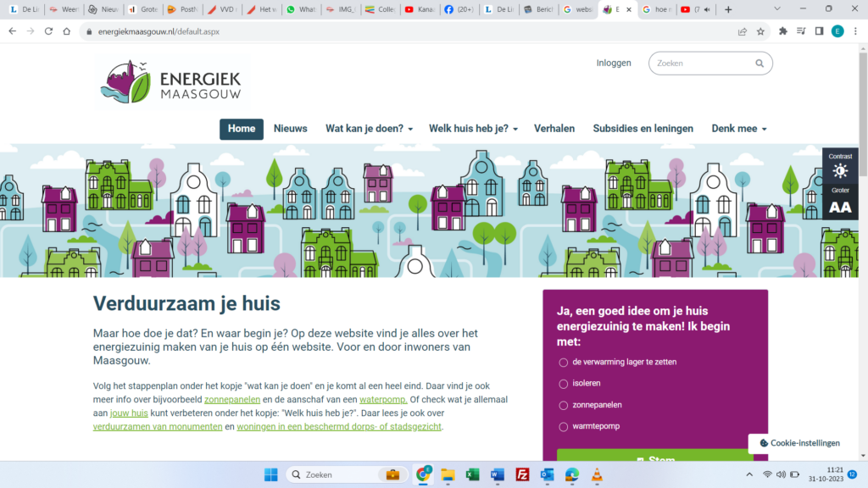Select the 'isoleren' radio option

click(563, 384)
